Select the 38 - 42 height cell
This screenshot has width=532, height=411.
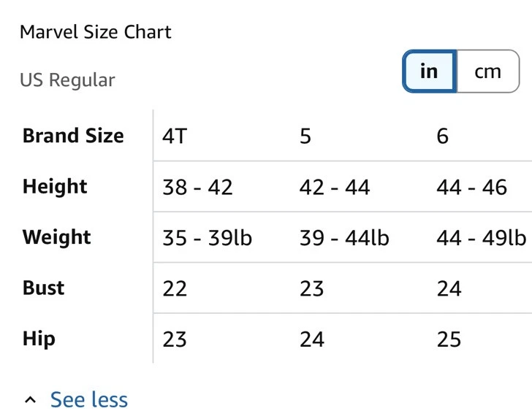(197, 188)
